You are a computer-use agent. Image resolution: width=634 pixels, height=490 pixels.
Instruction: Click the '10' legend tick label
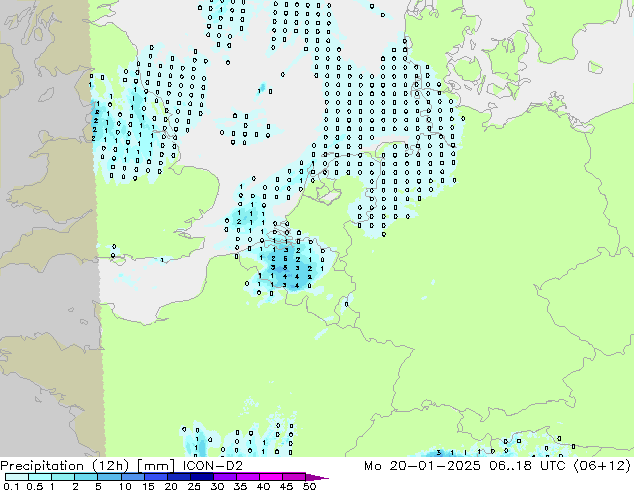pyautogui.click(x=125, y=486)
